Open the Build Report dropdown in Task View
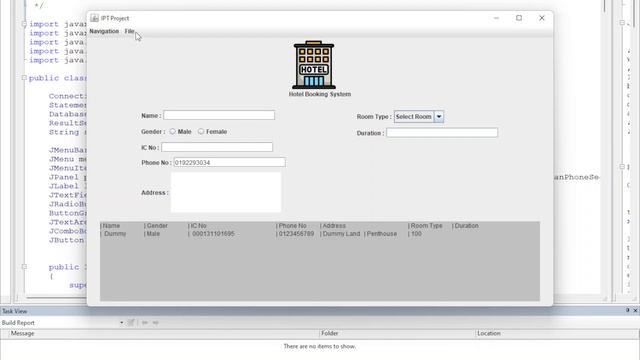640x360 pixels. coord(122,323)
